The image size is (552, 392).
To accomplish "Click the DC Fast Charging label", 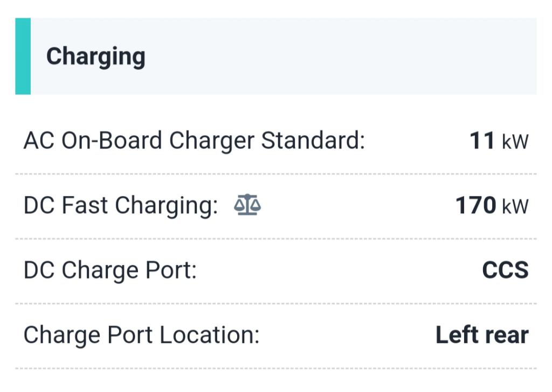I will [x=120, y=206].
